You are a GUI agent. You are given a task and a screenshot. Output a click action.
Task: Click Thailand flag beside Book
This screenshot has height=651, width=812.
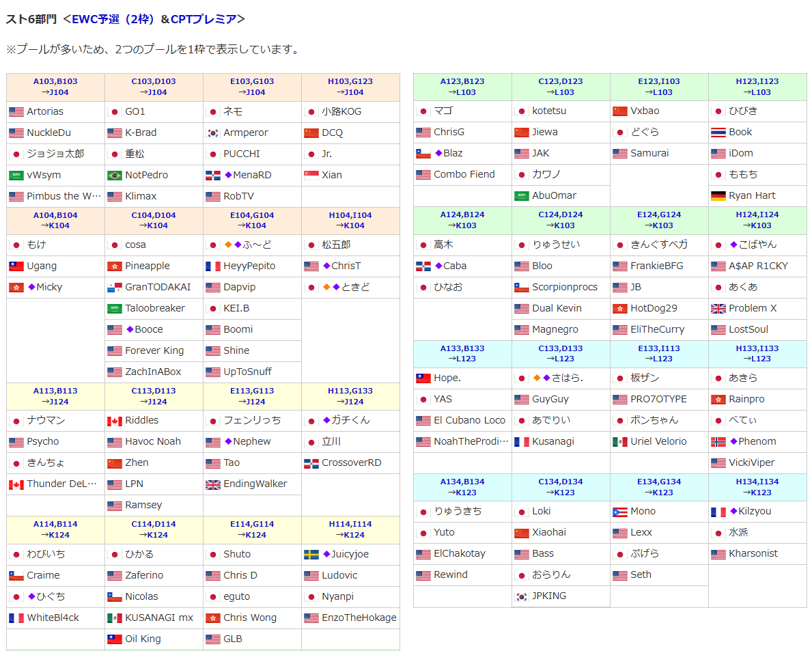point(718,133)
